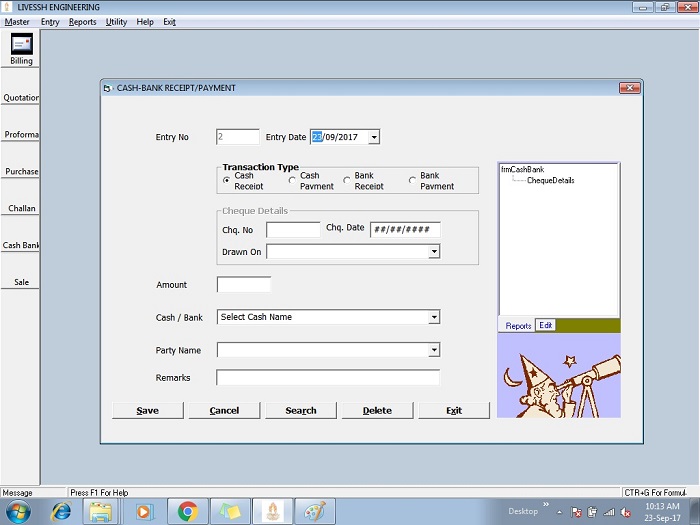Open Proforma from the sidebar

tap(20, 134)
